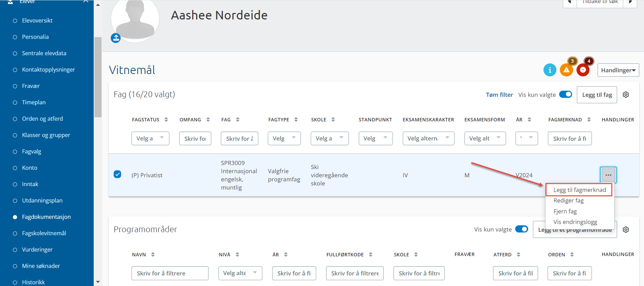Open Orden og atferd in sidebar
Image resolution: width=644 pixels, height=286 pixels.
pyautogui.click(x=42, y=119)
